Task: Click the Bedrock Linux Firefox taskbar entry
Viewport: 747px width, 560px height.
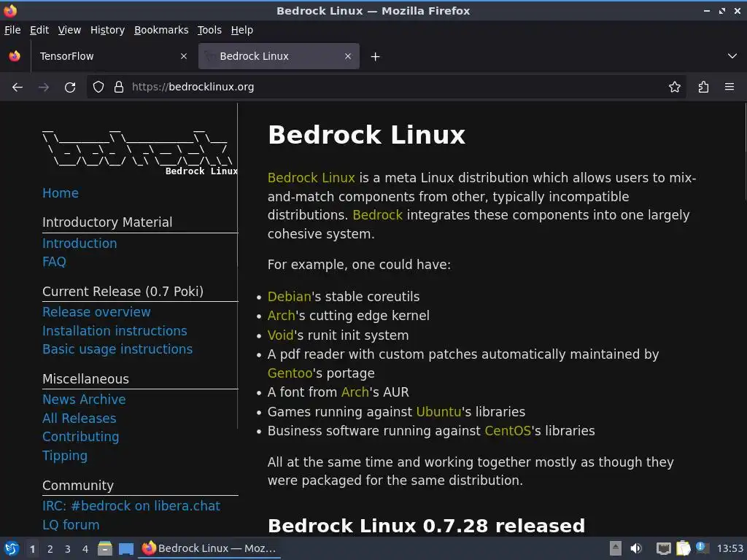Action: point(209,548)
